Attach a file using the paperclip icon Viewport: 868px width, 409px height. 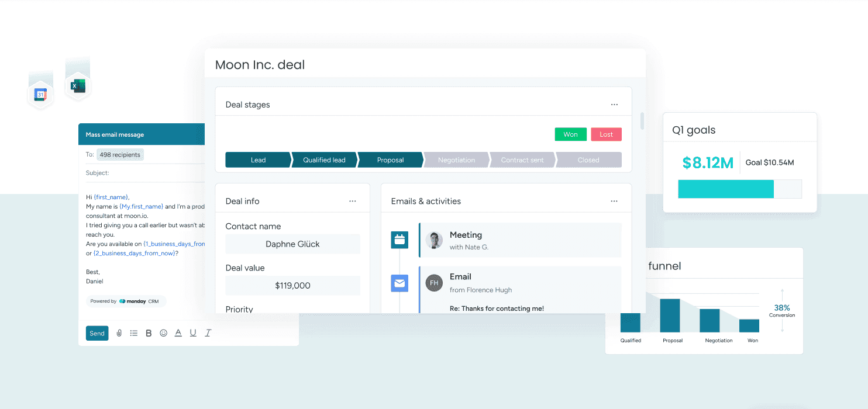(119, 332)
